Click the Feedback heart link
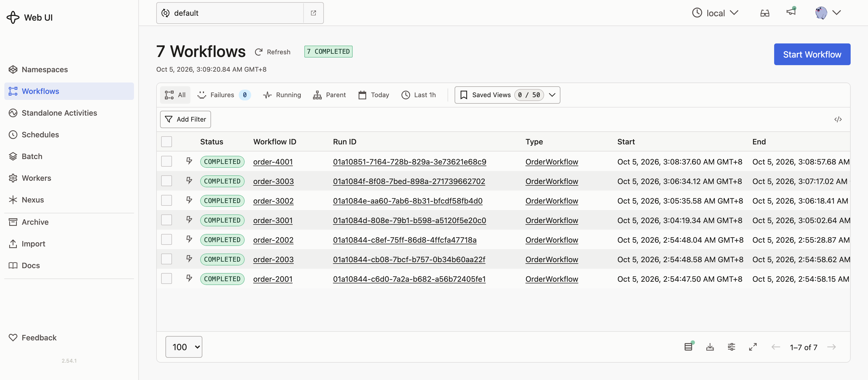Viewport: 868px width, 380px height. tap(32, 337)
